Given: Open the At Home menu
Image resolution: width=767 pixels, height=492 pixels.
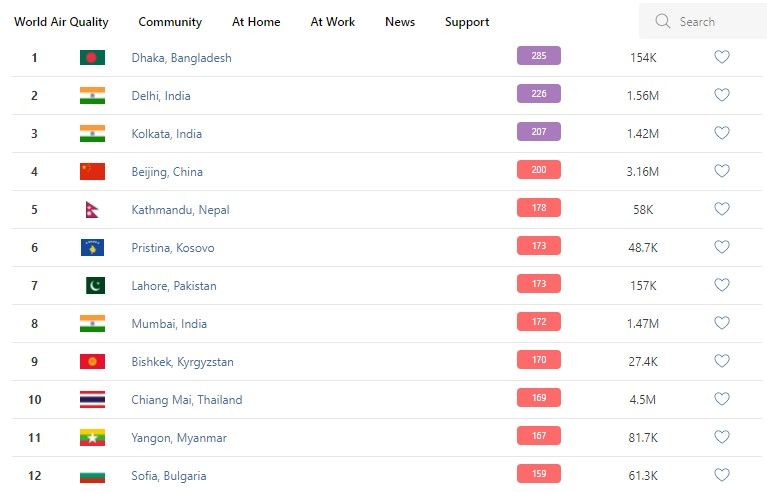Looking at the screenshot, I should pos(256,22).
